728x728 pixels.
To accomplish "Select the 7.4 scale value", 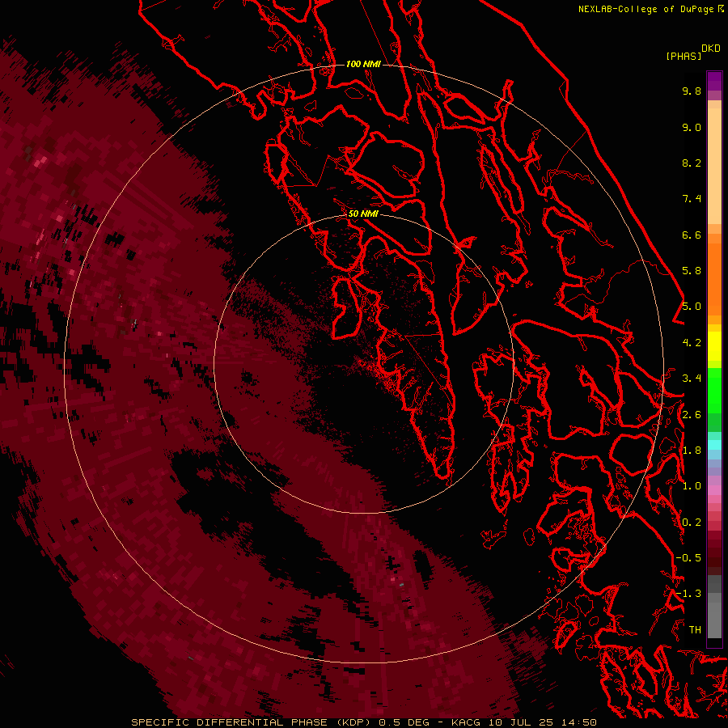I will coord(692,199).
